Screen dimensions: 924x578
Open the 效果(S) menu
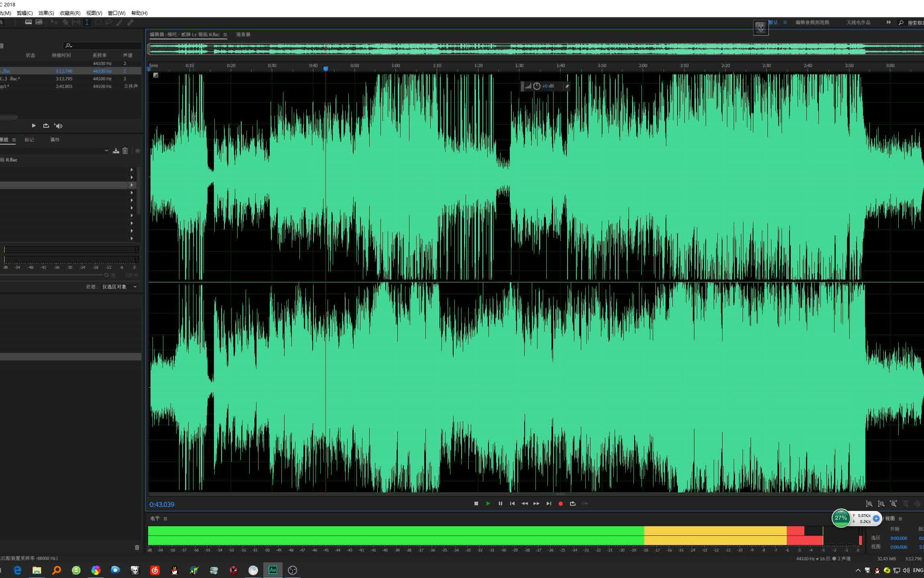(x=46, y=13)
